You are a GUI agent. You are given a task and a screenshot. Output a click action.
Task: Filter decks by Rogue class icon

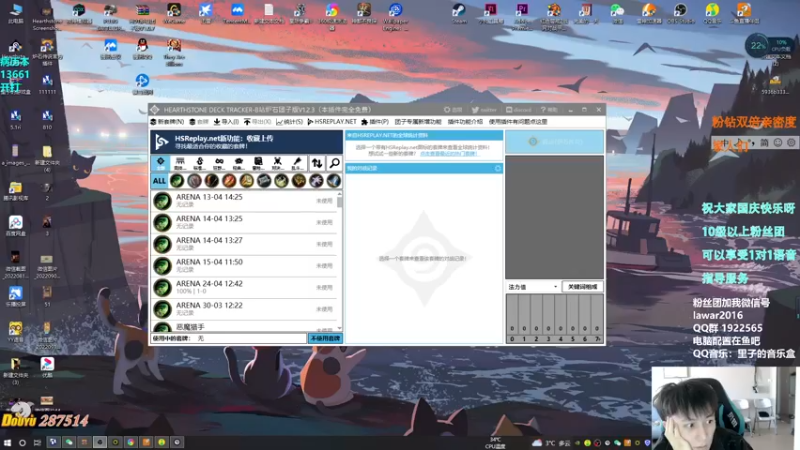coord(281,181)
